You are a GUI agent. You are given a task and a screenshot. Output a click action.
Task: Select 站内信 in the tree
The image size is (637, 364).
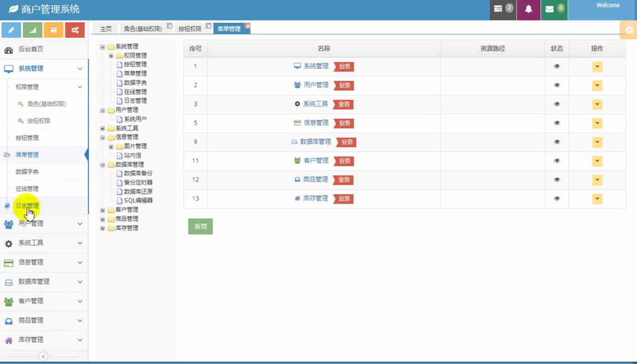132,155
